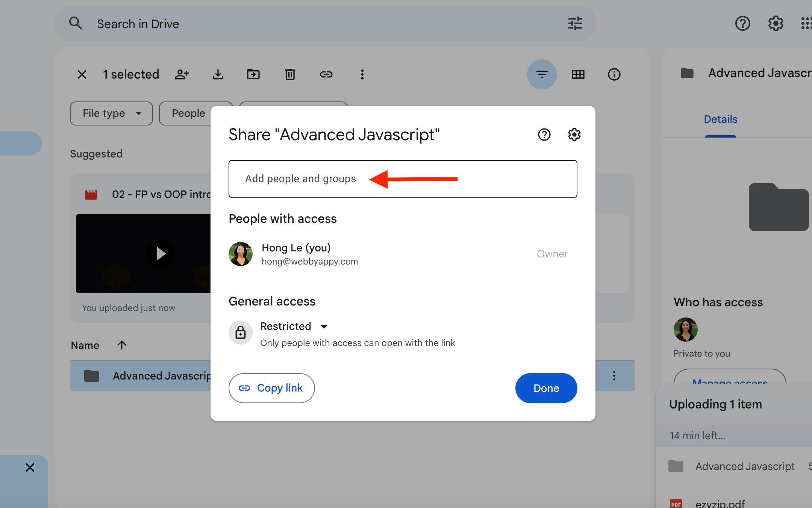The width and height of the screenshot is (812, 508).
Task: Copy link using the toolbar link icon
Action: click(x=326, y=74)
